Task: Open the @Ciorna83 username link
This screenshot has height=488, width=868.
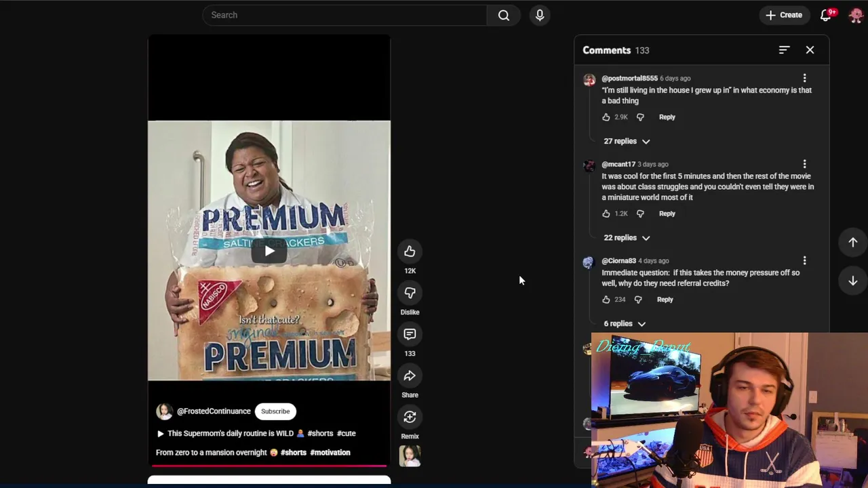Action: pyautogui.click(x=618, y=261)
